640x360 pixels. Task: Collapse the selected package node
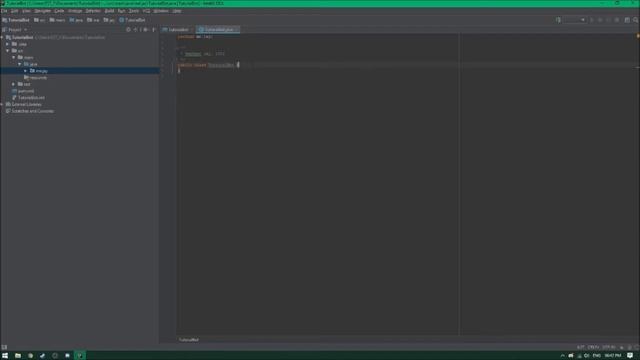(x=26, y=71)
